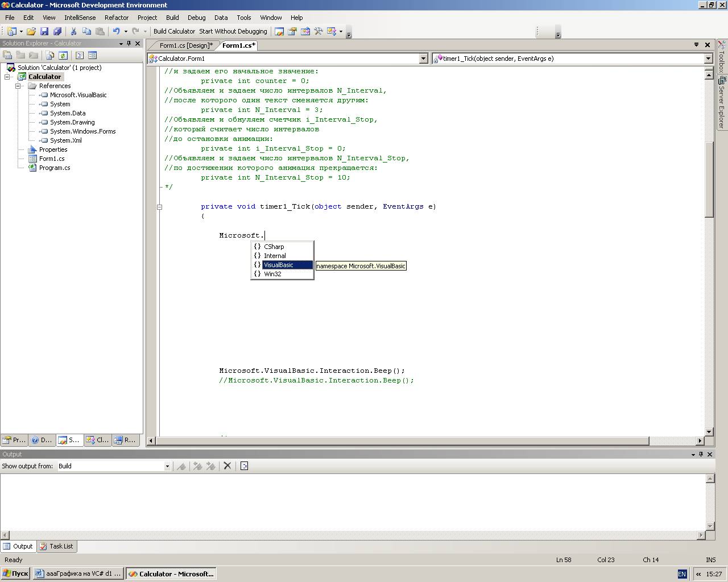Image resolution: width=728 pixels, height=582 pixels.
Task: Click Refresh icon in Solution Explorer toolbar
Action: pyautogui.click(x=63, y=55)
